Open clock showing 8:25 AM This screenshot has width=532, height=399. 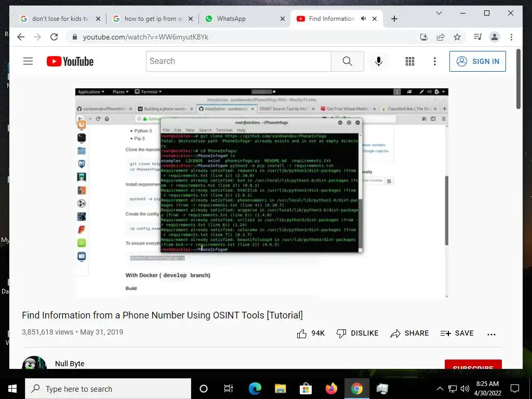487,389
